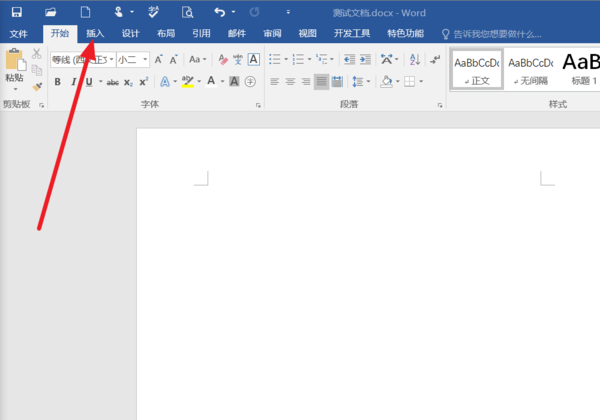Image resolution: width=600 pixels, height=420 pixels.
Task: Click the Open folder icon in quick access toolbar
Action: pyautogui.click(x=51, y=12)
